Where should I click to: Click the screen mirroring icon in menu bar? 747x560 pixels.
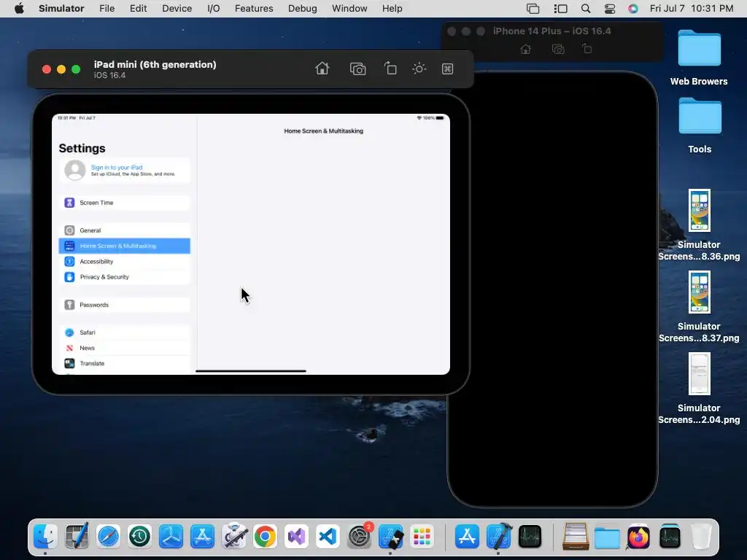(x=533, y=9)
